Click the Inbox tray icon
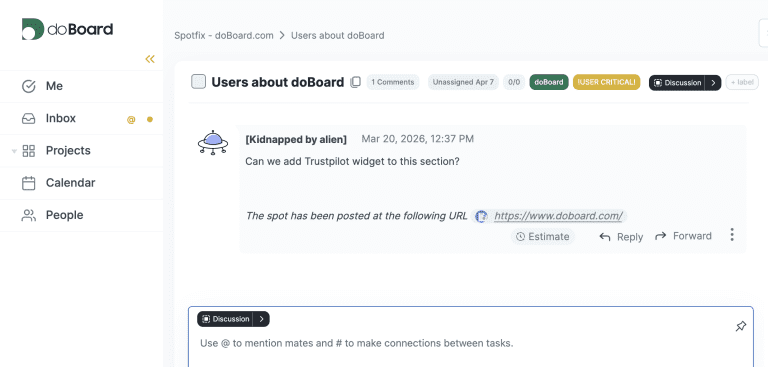The width and height of the screenshot is (768, 367). tap(29, 119)
